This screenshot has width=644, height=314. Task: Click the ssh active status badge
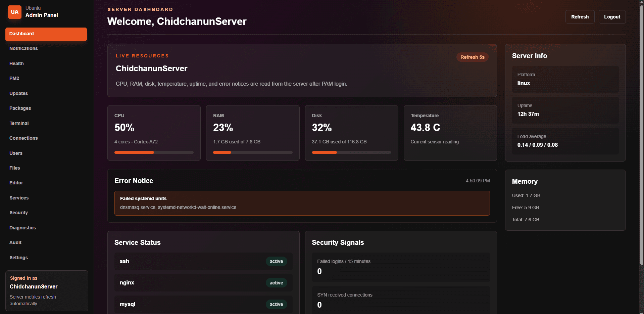[x=276, y=261]
